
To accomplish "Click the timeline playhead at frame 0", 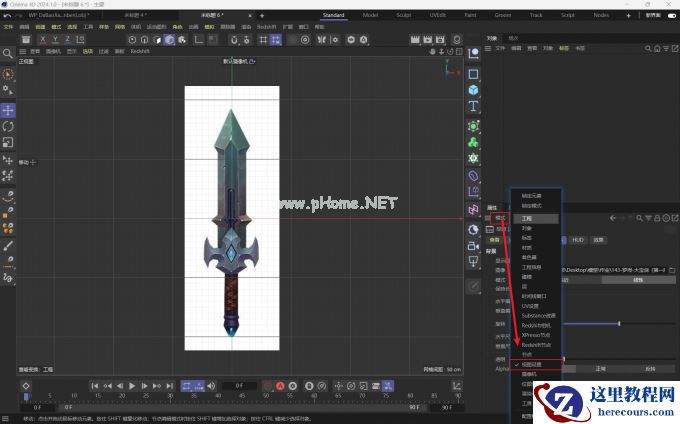I will [x=26, y=397].
